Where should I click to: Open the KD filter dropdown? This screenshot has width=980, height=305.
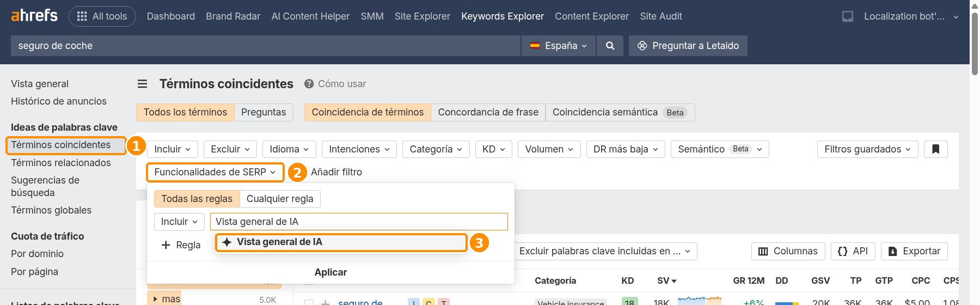pyautogui.click(x=494, y=149)
